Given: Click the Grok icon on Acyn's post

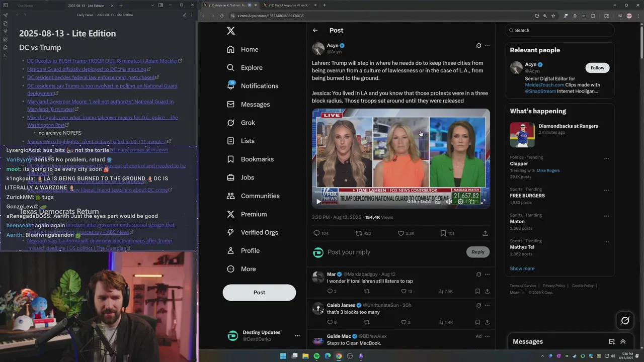Looking at the screenshot, I should (x=478, y=46).
